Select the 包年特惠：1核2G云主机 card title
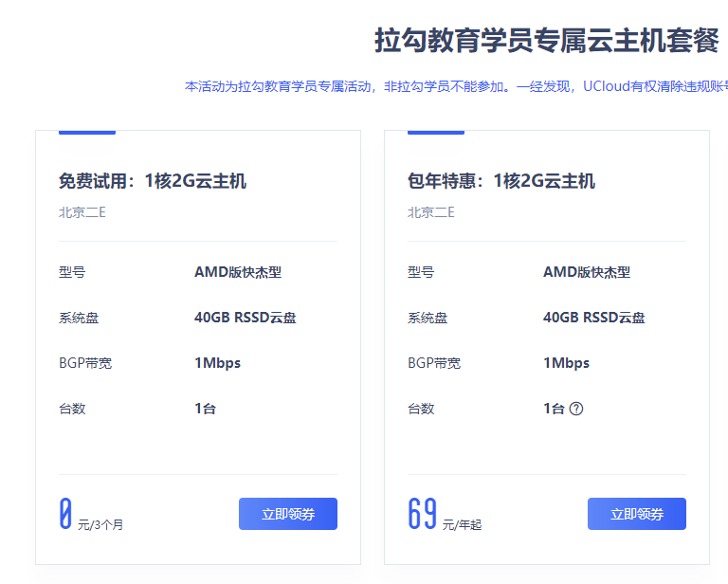Viewport: 728px width, 584px height. [501, 181]
